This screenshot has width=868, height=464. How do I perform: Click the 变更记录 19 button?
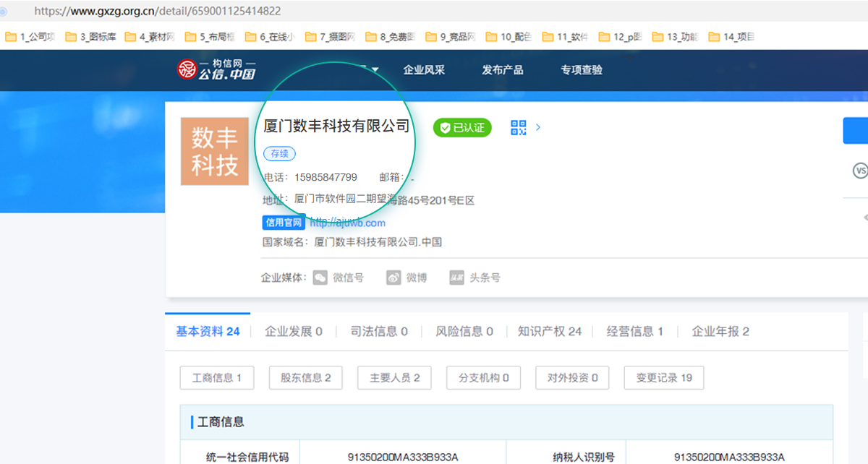pos(664,377)
